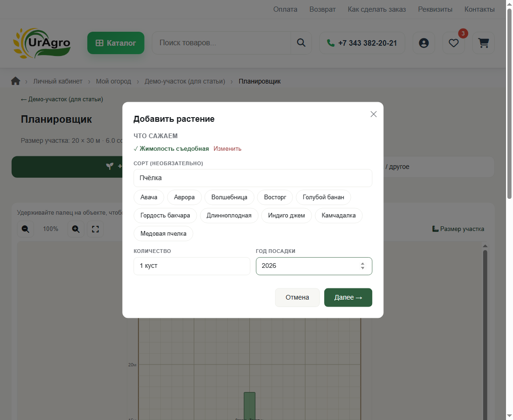Open Возврат page
This screenshot has height=420, width=513.
[323, 9]
